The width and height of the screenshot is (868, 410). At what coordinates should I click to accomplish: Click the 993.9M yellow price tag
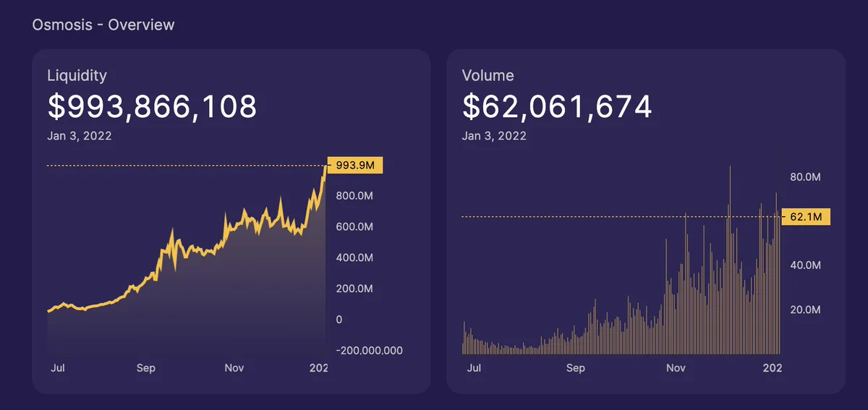[354, 166]
